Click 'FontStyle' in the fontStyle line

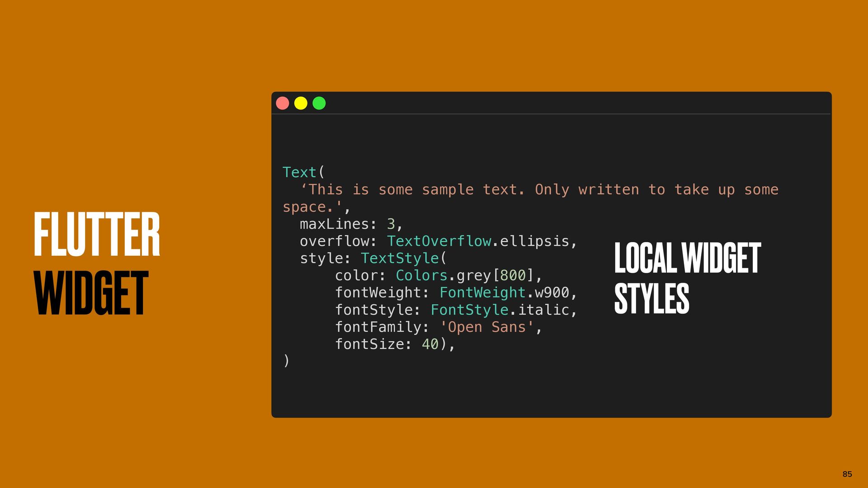click(x=469, y=310)
